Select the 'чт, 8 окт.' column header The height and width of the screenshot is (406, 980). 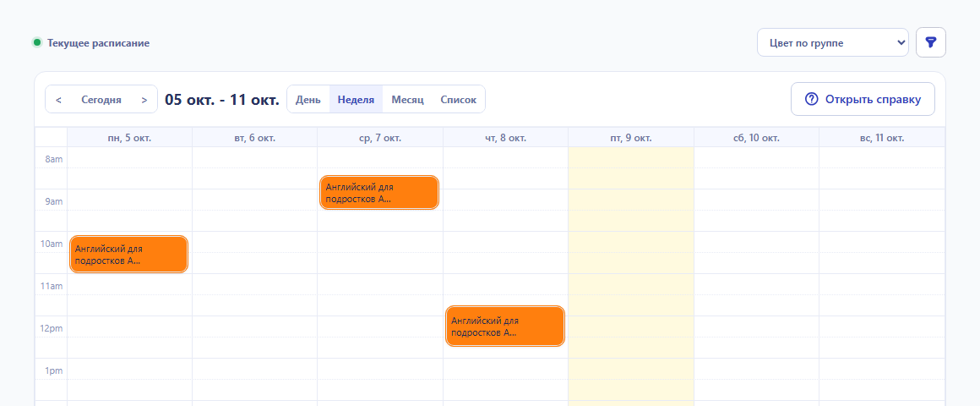click(505, 138)
